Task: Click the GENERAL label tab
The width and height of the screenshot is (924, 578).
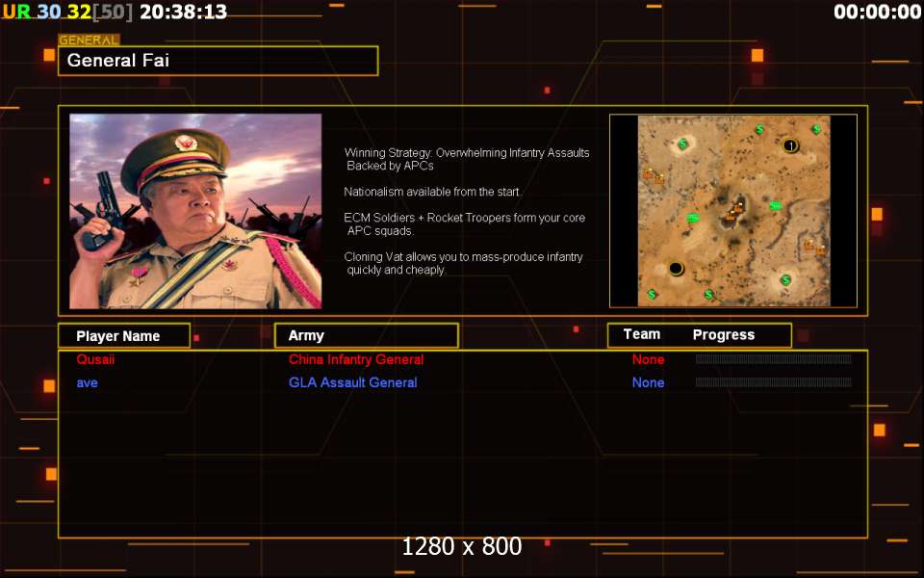Action: coord(89,40)
